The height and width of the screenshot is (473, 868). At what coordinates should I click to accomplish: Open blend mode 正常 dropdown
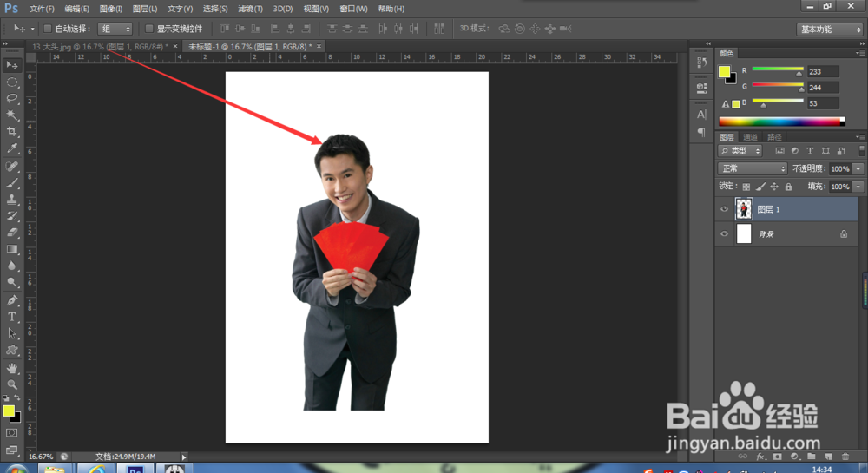coord(753,168)
